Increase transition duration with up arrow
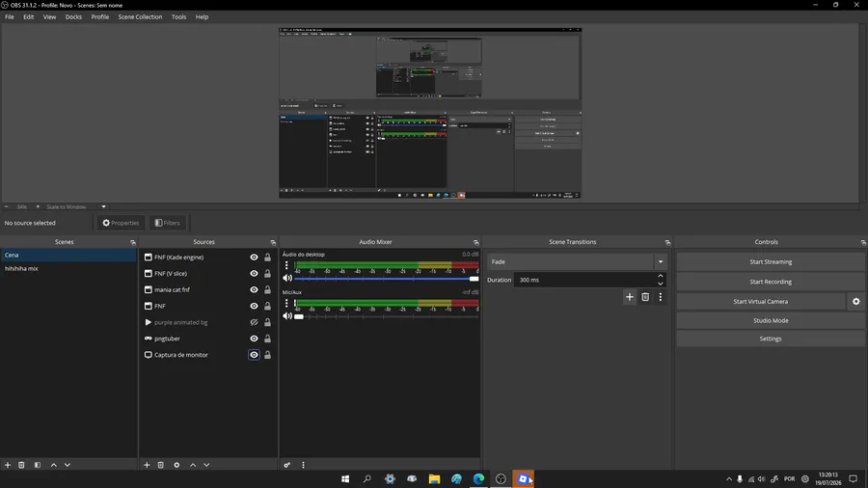 pos(661,276)
